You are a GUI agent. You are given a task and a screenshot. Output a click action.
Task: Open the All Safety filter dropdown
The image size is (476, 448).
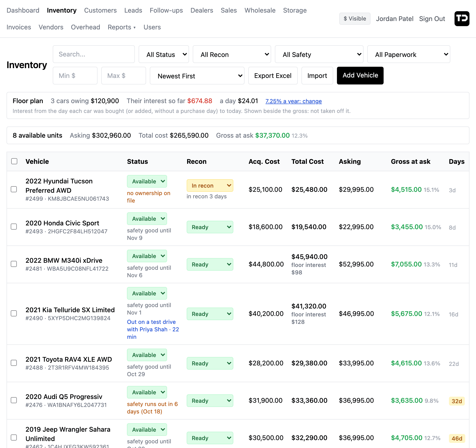(319, 54)
